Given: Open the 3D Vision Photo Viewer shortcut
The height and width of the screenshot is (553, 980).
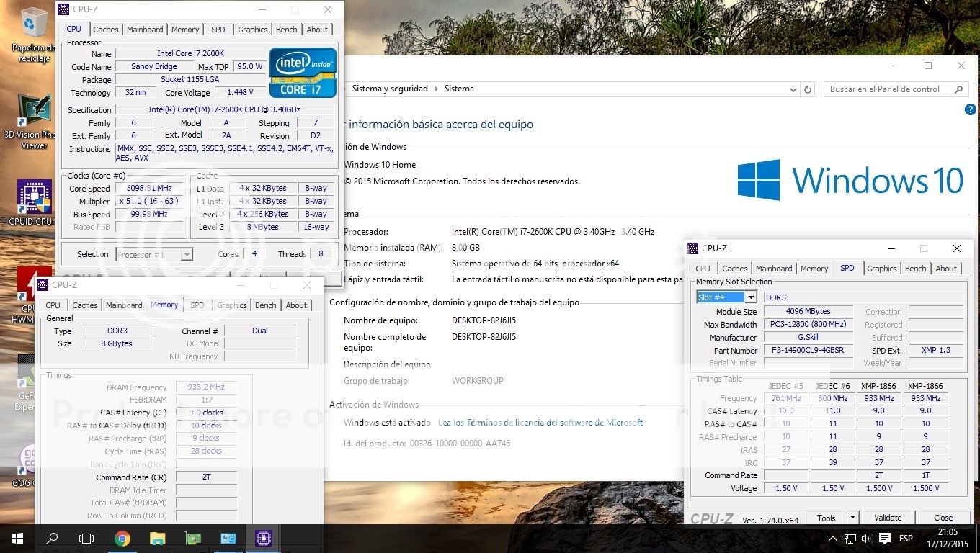Looking at the screenshot, I should (32, 121).
